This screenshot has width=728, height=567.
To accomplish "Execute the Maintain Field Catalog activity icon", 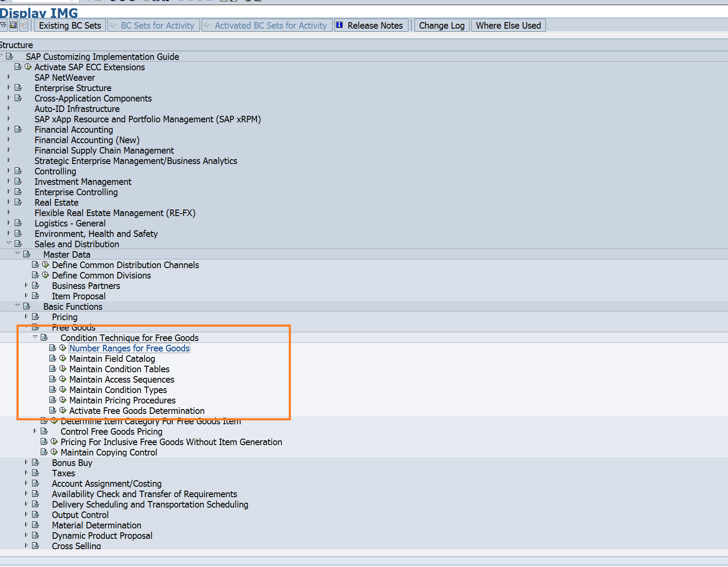I will pyautogui.click(x=63, y=358).
